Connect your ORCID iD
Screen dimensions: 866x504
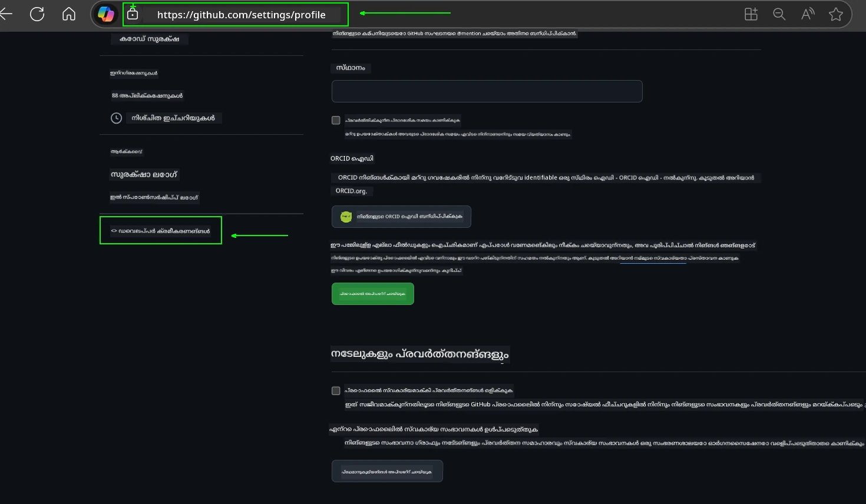pos(401,217)
